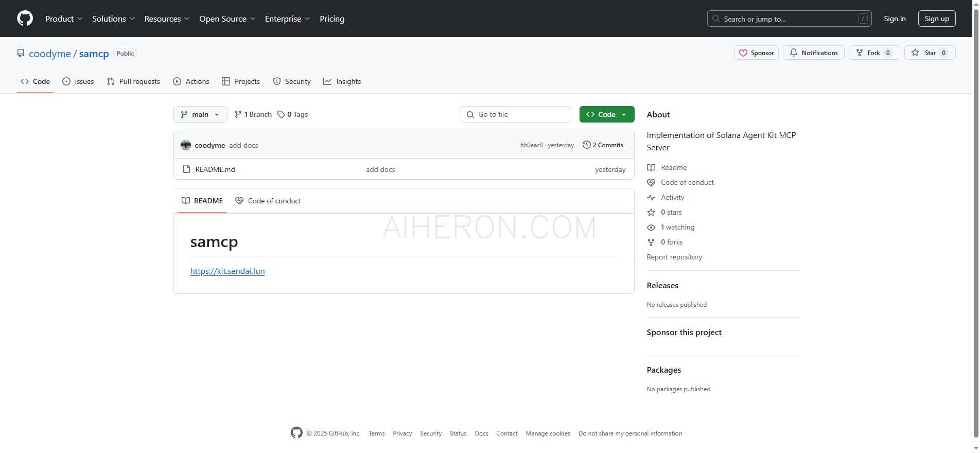Screen dimensions: 980x453
Task: Open the coodyme owner profile link
Action: pyautogui.click(x=50, y=54)
